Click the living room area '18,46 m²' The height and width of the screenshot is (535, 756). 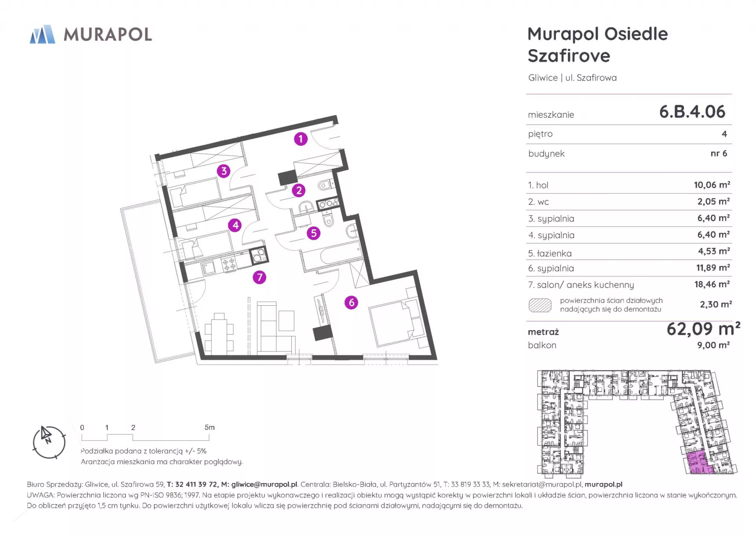click(712, 284)
